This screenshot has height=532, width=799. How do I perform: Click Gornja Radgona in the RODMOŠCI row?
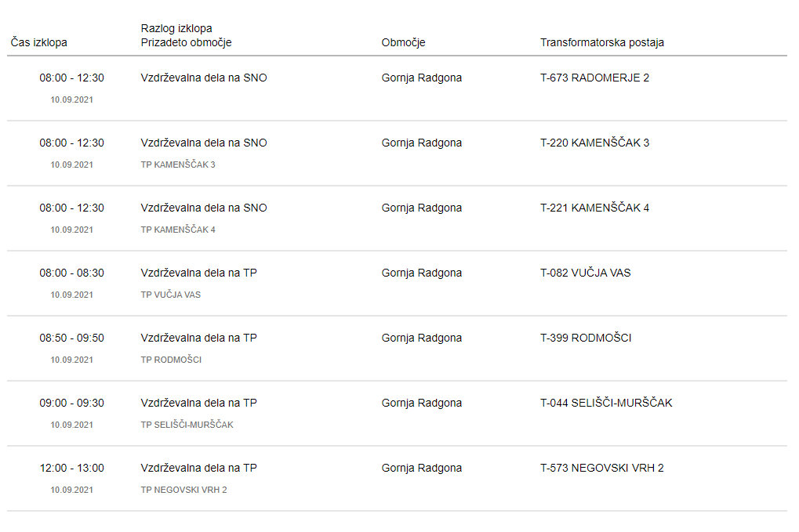point(421,338)
